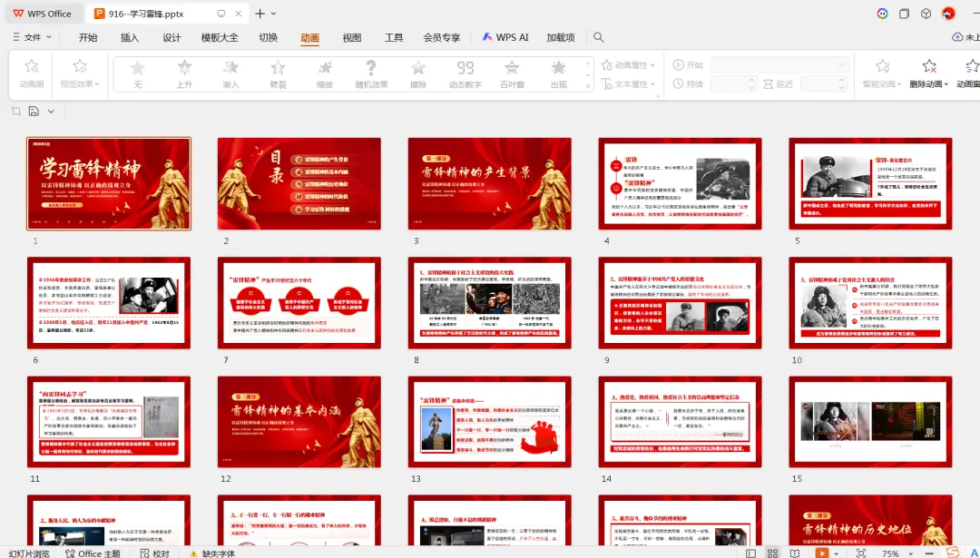The width and height of the screenshot is (980, 558).
Task: Select the 百叶窗 (Blinds) animation effect
Action: [x=512, y=74]
